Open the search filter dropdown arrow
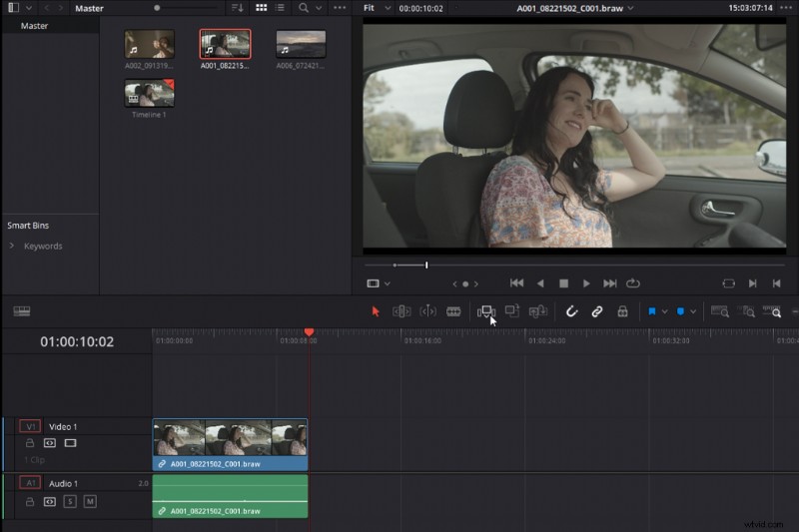This screenshot has height=532, width=799. tap(319, 8)
